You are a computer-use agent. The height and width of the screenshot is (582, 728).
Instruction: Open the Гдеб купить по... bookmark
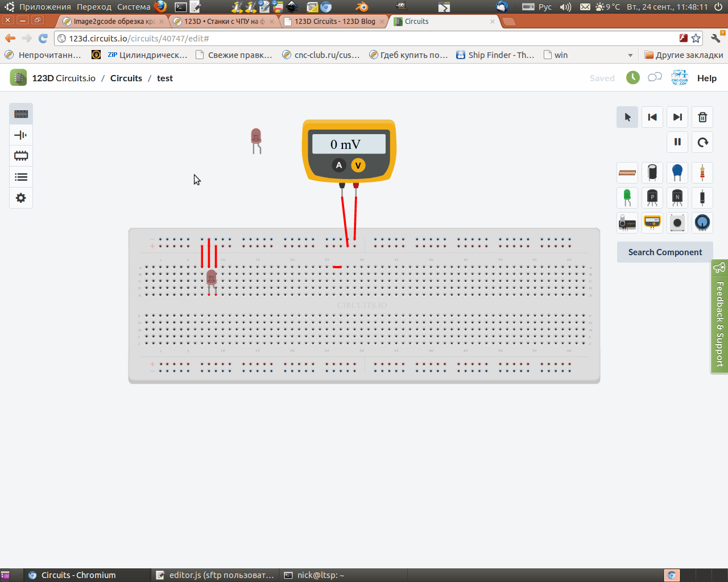(x=408, y=55)
